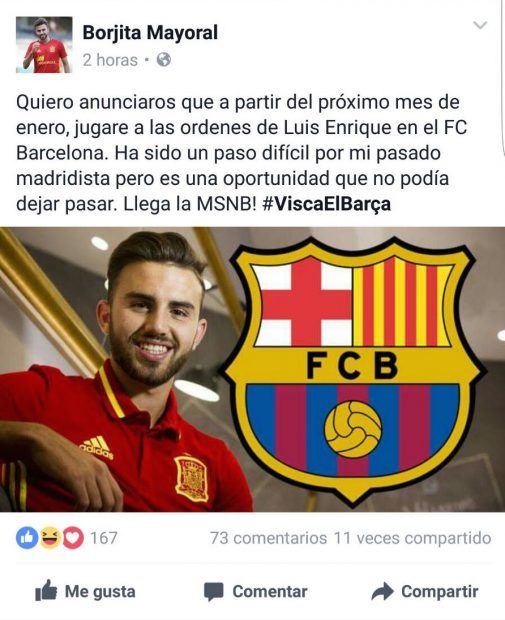505x620 pixels.
Task: Tap the Comentar label
Action: [x=270, y=592]
